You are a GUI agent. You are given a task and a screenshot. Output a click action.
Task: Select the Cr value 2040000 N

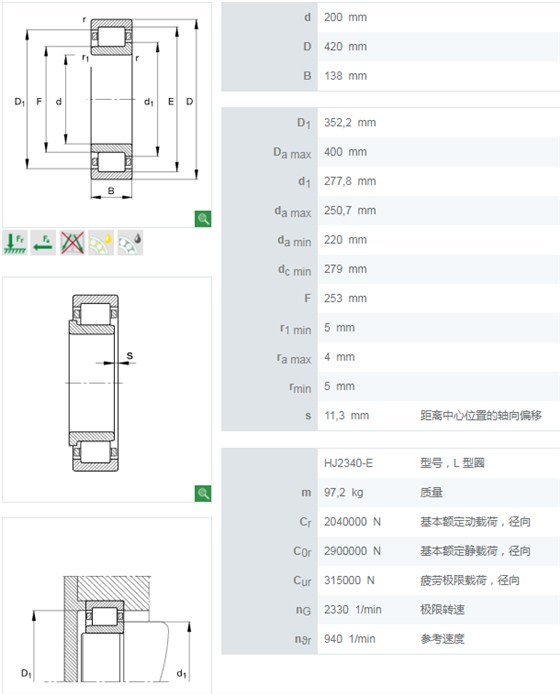(x=352, y=522)
